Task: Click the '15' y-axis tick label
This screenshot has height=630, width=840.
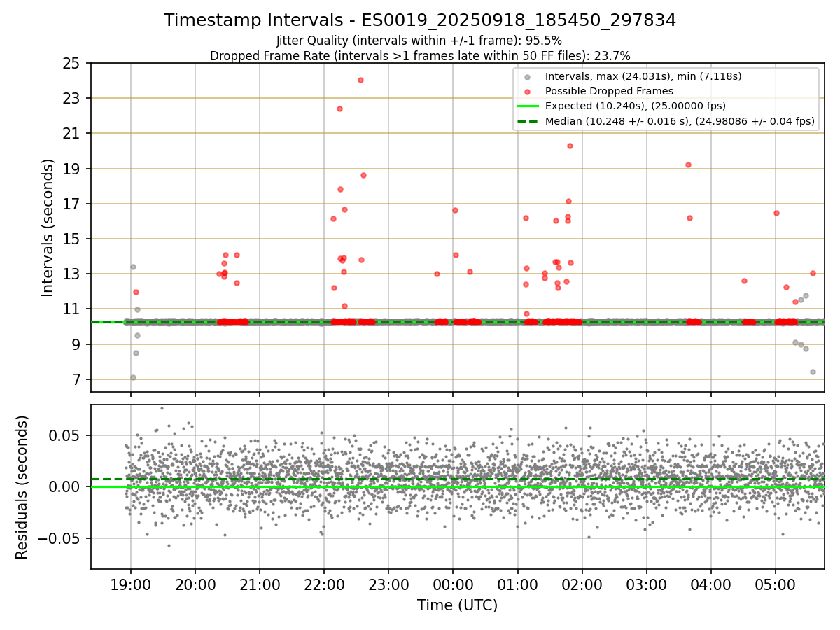Action: click(72, 239)
